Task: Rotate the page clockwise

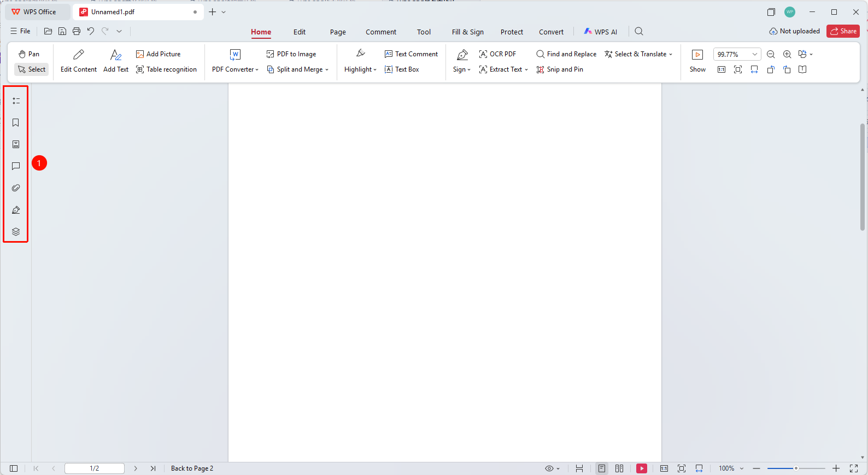Action: point(787,69)
